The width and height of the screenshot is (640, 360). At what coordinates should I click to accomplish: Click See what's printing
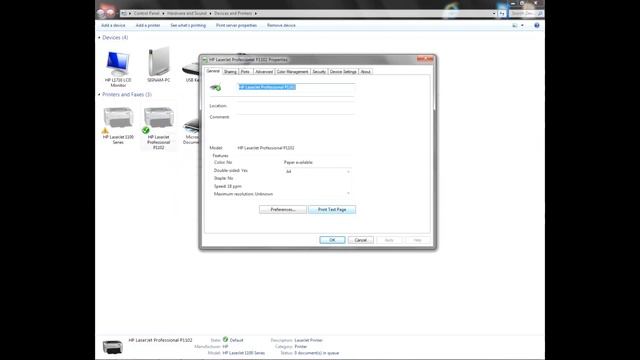(x=188, y=25)
